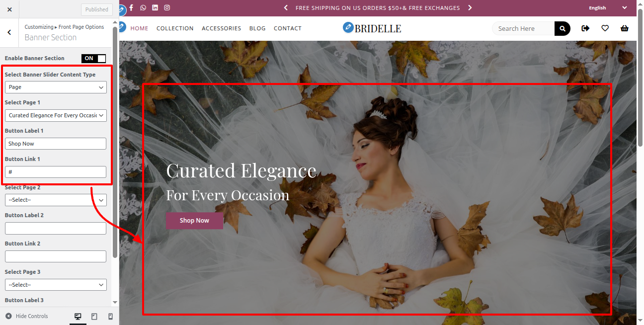644x325 pixels.
Task: Open the Banner Slider Content Type dropdown
Action: [x=56, y=87]
